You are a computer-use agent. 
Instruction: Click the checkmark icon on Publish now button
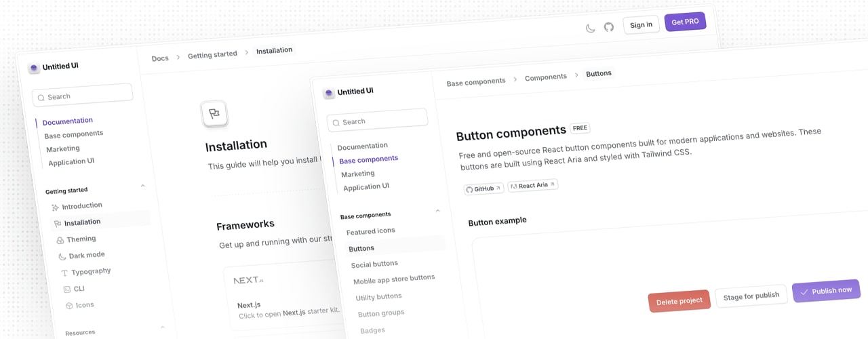point(804,292)
